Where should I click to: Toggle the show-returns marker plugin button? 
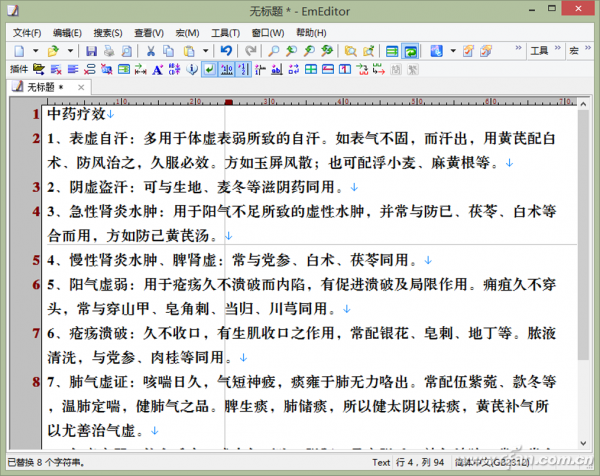click(209, 69)
